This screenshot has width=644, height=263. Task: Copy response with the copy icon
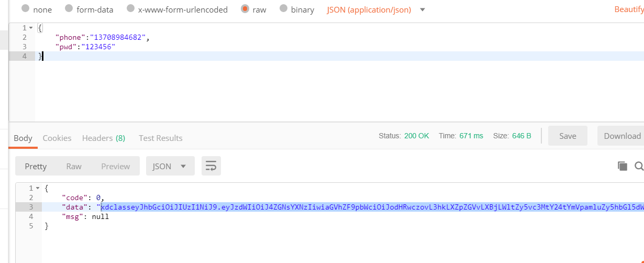623,166
